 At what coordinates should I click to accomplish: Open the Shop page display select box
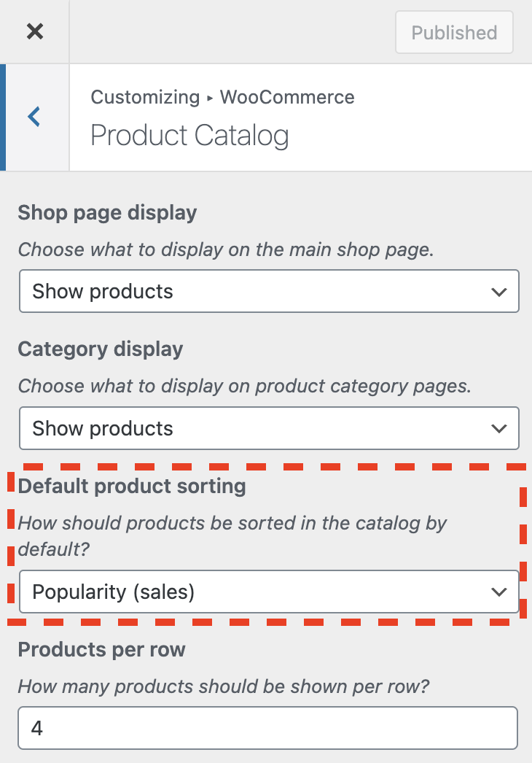point(270,291)
